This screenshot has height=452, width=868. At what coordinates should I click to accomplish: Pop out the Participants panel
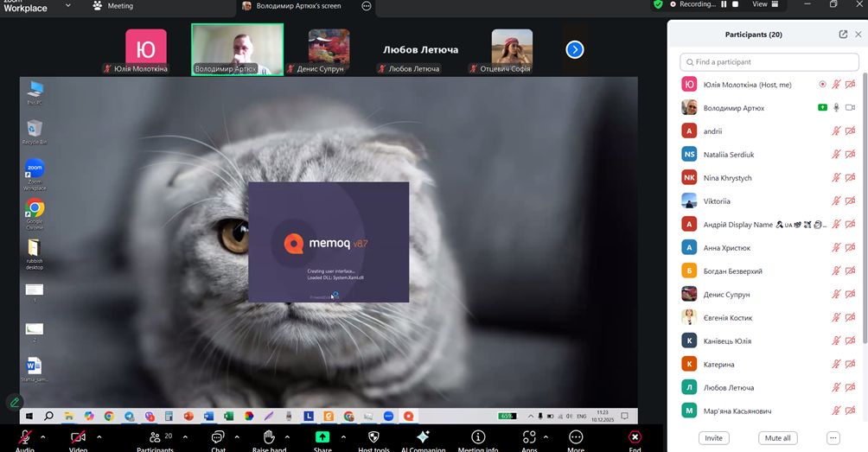pyautogui.click(x=843, y=35)
